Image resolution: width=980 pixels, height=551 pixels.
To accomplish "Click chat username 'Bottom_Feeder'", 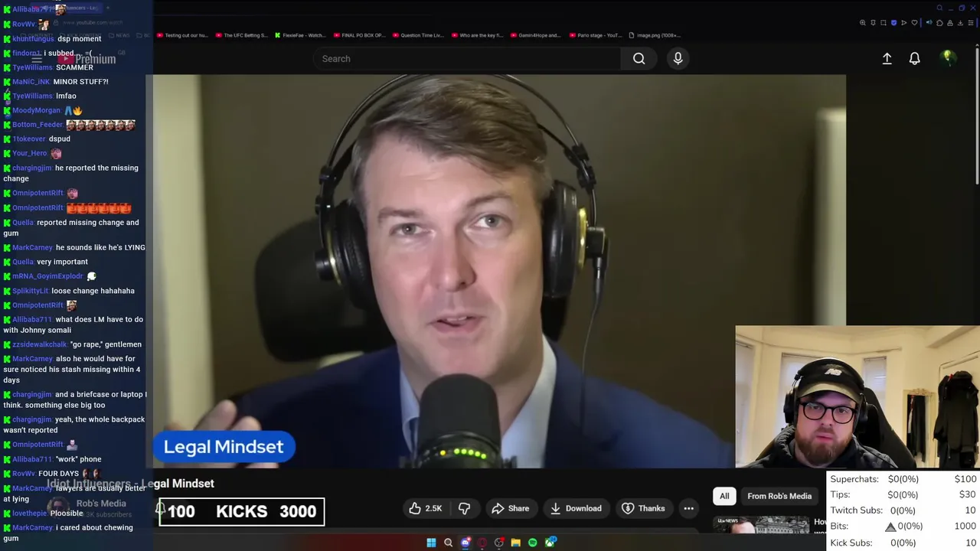I will (x=38, y=125).
